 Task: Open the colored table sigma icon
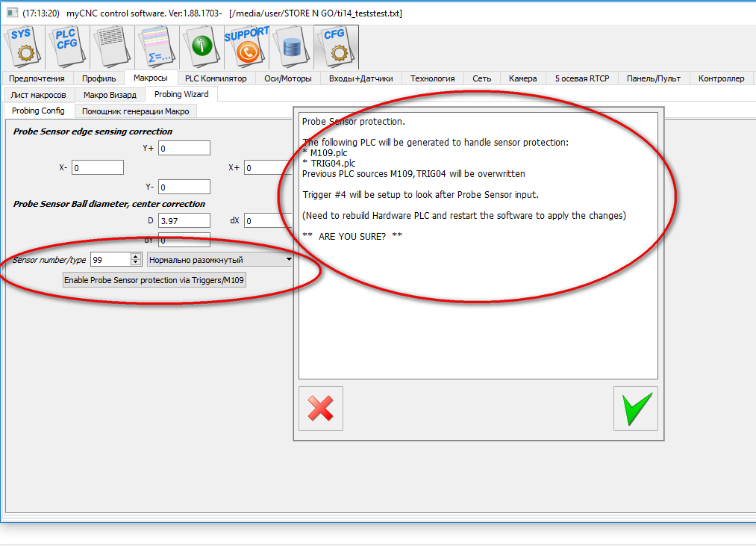tap(157, 47)
